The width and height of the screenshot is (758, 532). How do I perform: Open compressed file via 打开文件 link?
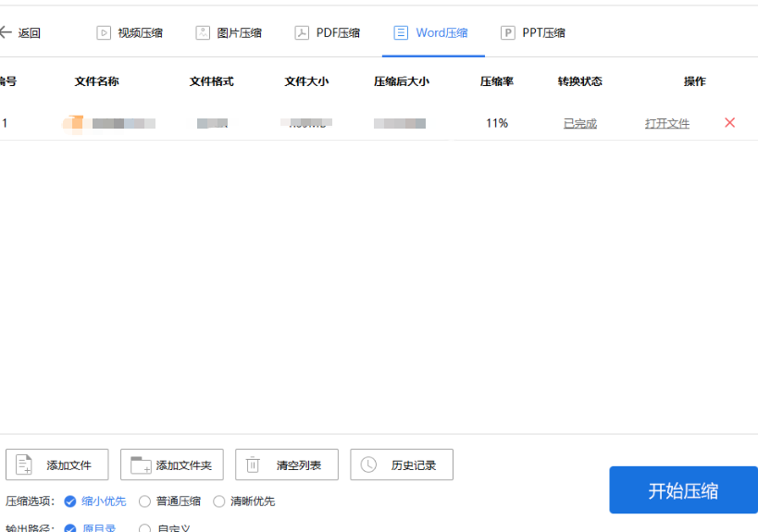pyautogui.click(x=667, y=123)
